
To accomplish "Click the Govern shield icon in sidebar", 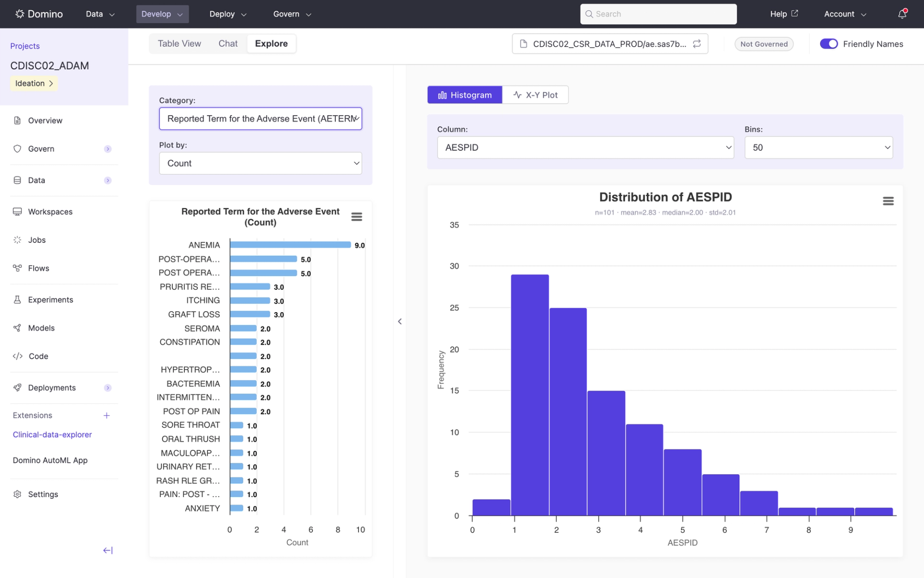I will pyautogui.click(x=17, y=149).
